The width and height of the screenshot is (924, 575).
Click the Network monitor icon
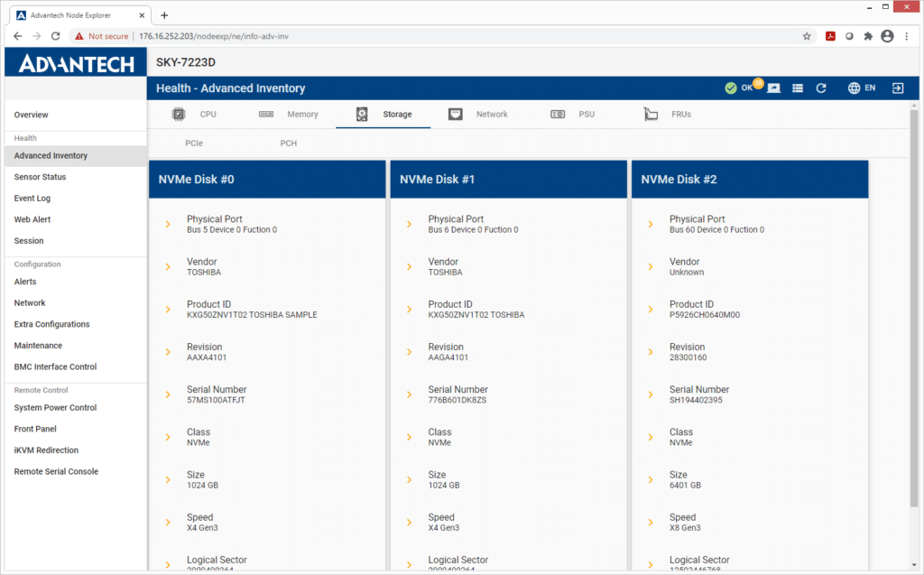click(455, 114)
